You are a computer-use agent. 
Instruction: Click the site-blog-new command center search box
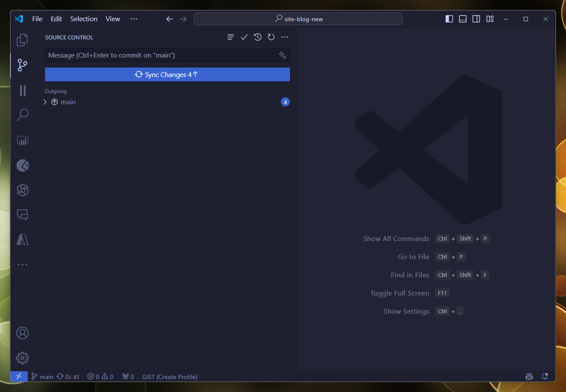tap(298, 19)
